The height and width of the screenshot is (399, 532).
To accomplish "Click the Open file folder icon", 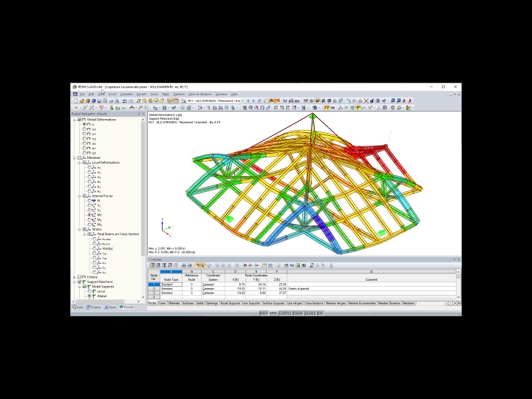I will (x=82, y=100).
